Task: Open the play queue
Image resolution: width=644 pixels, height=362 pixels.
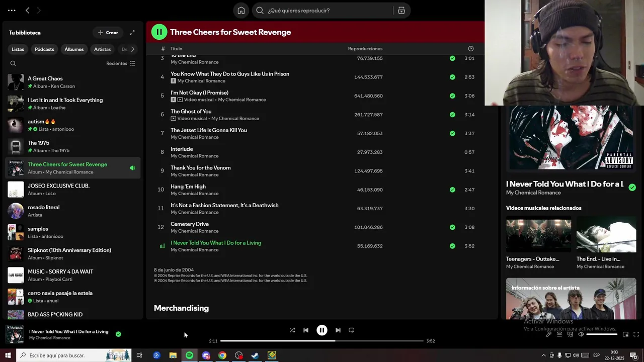Action: tap(559, 334)
